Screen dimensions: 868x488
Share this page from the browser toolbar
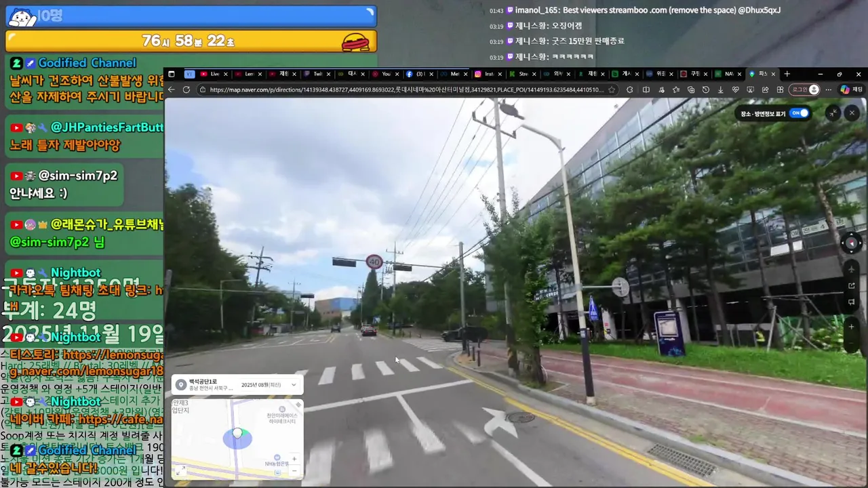(766, 89)
